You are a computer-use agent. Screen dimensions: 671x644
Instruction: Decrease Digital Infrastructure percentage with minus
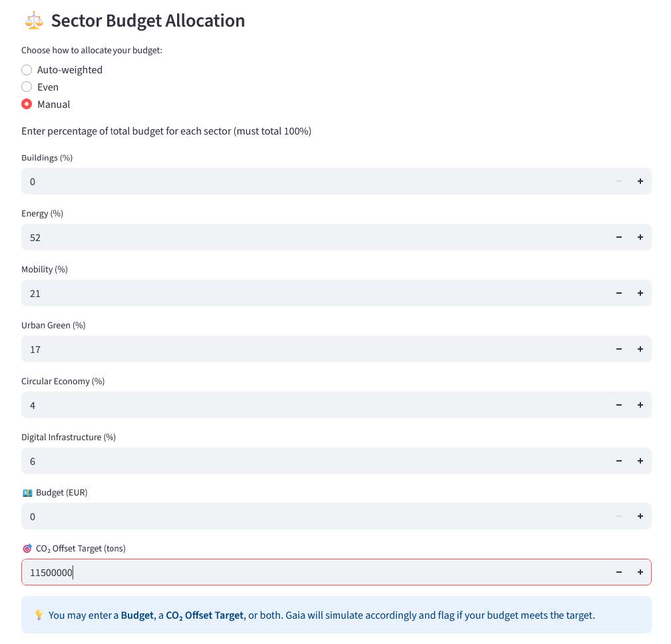pos(619,461)
